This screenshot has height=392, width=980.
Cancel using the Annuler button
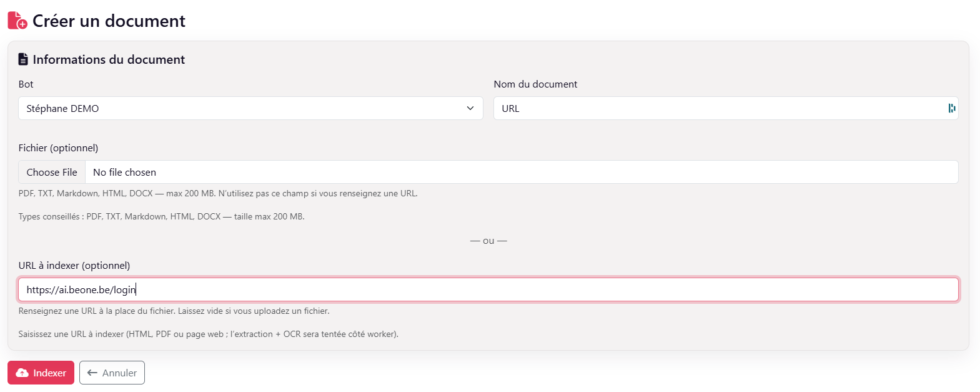(x=112, y=373)
